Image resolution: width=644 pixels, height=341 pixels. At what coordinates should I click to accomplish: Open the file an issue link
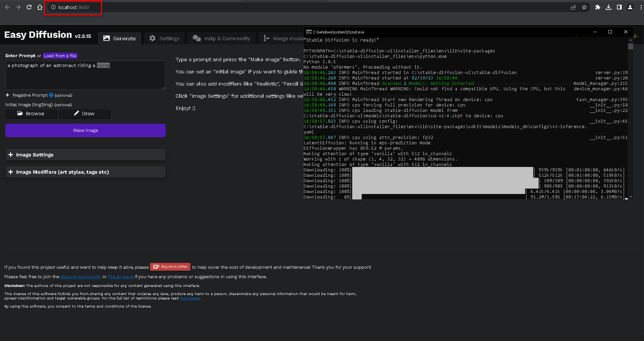coord(121,277)
